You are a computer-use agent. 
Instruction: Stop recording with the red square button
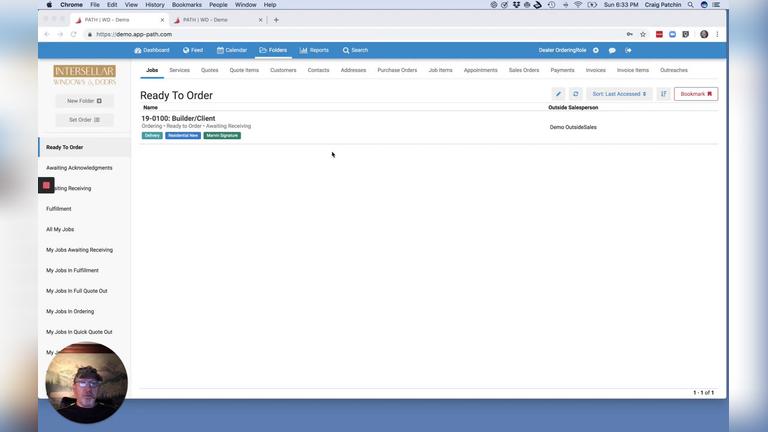[x=46, y=185]
